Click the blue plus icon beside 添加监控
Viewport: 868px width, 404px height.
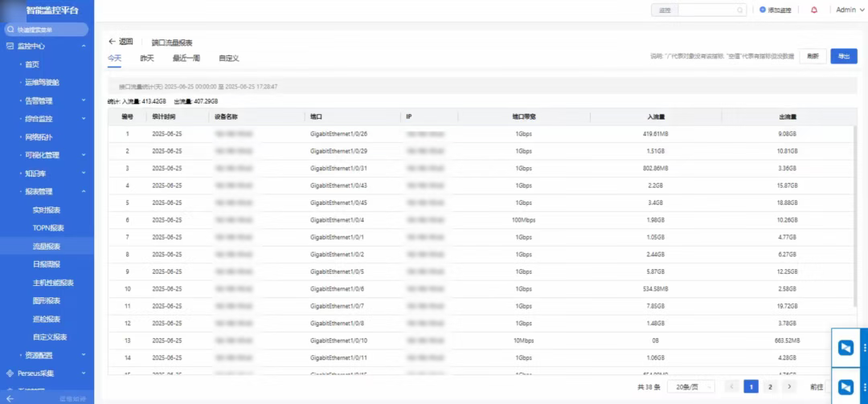coord(763,10)
